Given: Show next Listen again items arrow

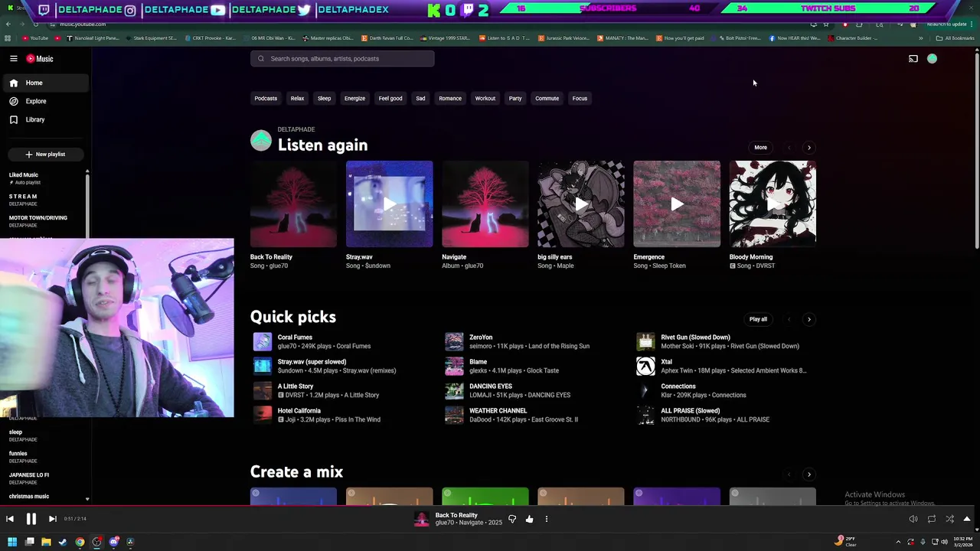Looking at the screenshot, I should click(809, 148).
